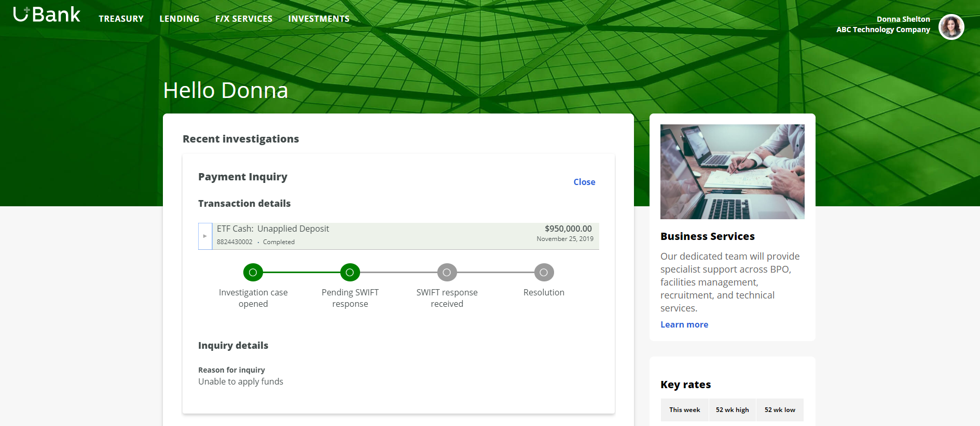980x426 pixels.
Task: Click the Pending SWIFT response step circle
Action: coord(350,272)
